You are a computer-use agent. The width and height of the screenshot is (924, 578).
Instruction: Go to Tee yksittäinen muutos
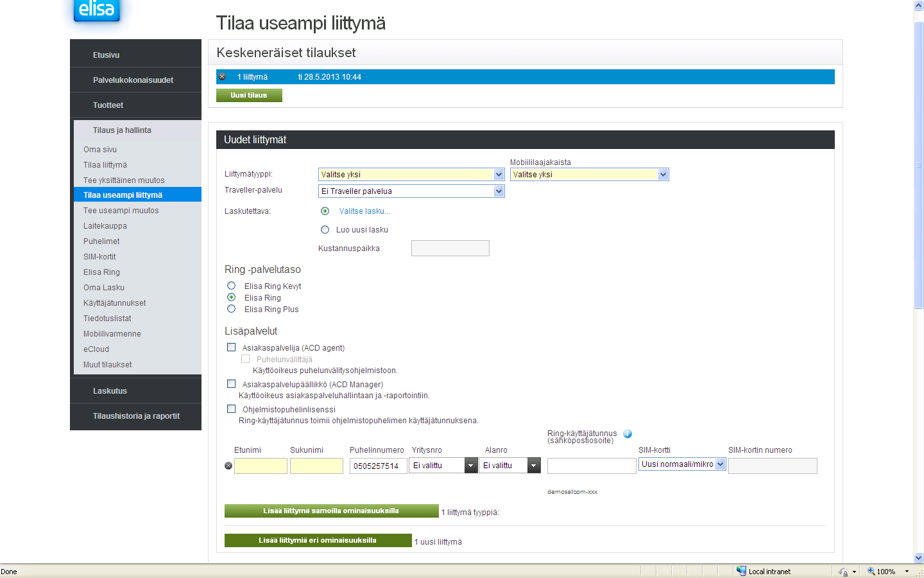tap(124, 180)
